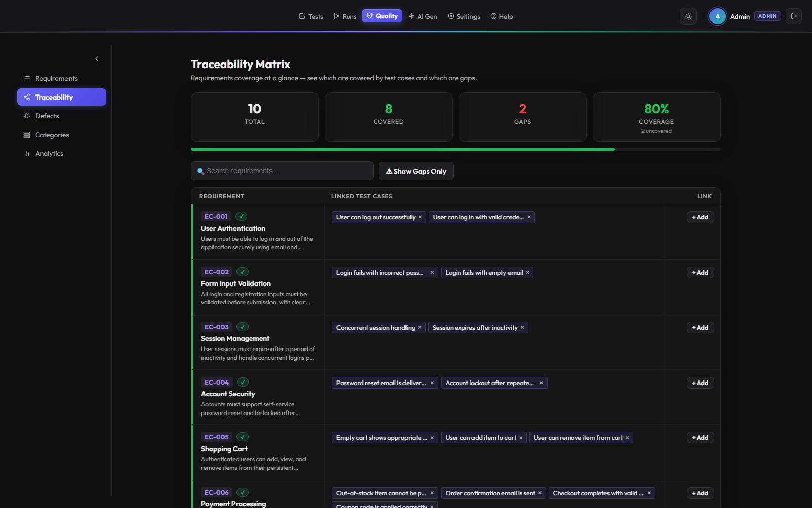The image size is (812, 508).
Task: Add a test link for EC-003
Action: click(x=700, y=328)
